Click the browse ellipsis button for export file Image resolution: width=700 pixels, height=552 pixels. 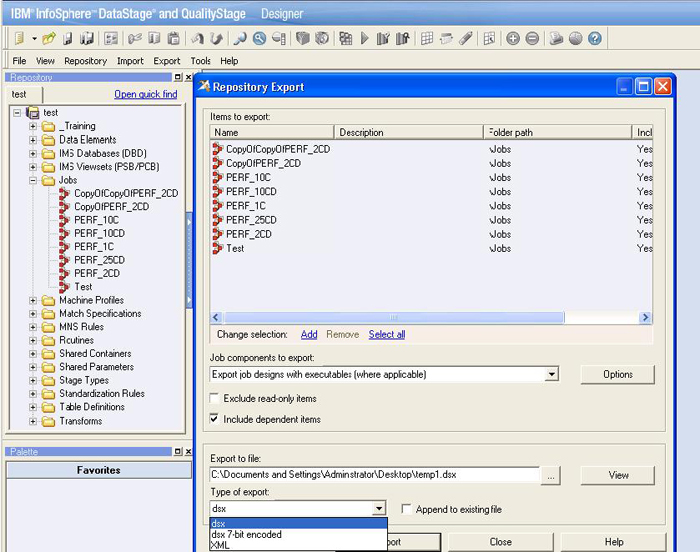(551, 476)
